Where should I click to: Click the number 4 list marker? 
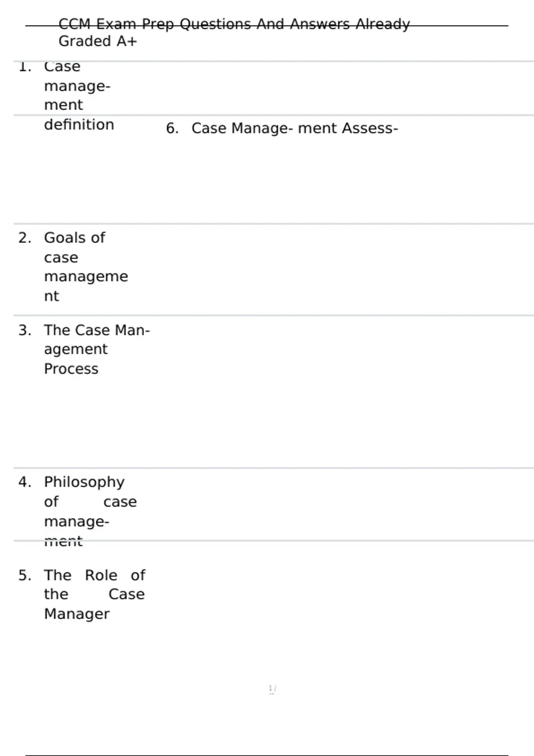(25, 482)
